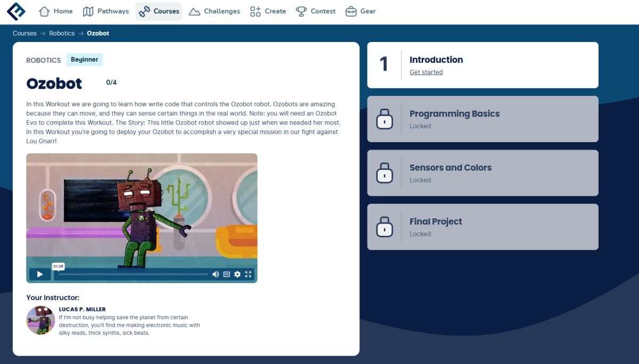The width and height of the screenshot is (639, 364).
Task: Click the 0/4 progress counter
Action: click(111, 82)
